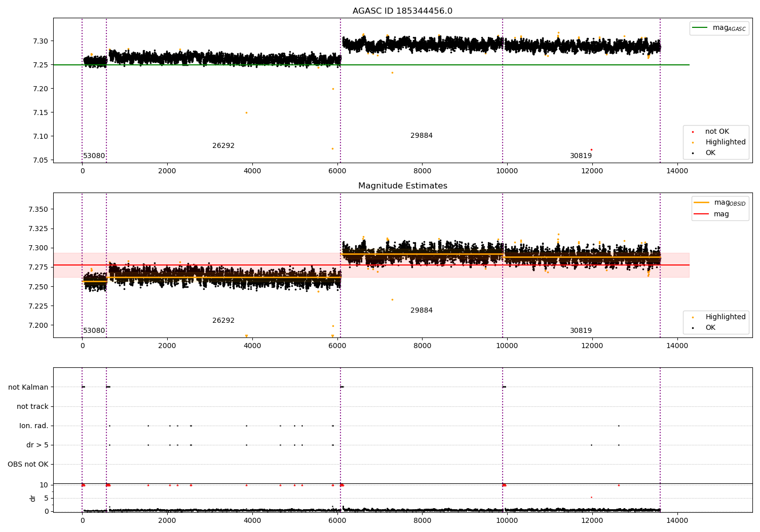The image size is (760, 532).
Task: Click the 10 tick on the dr axis
Action: point(44,485)
